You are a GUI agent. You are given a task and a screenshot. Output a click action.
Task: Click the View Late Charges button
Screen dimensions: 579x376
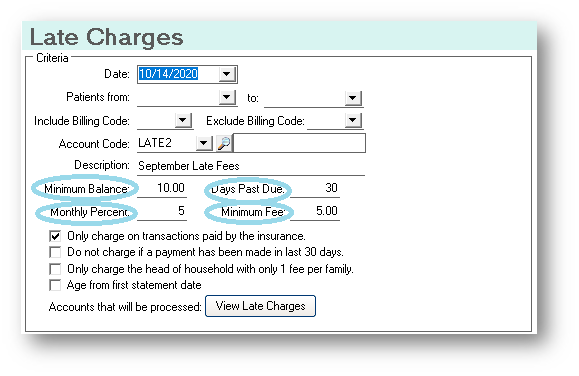(260, 306)
